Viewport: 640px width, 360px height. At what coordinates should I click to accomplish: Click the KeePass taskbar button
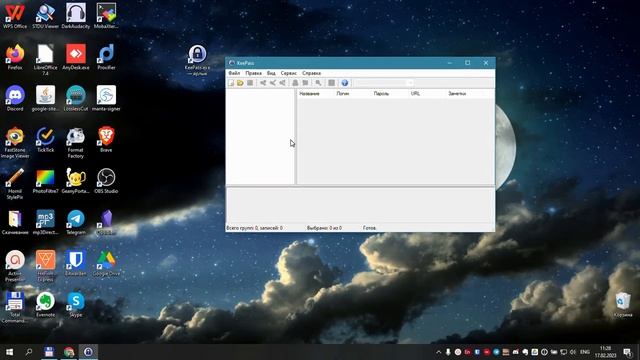click(89, 352)
